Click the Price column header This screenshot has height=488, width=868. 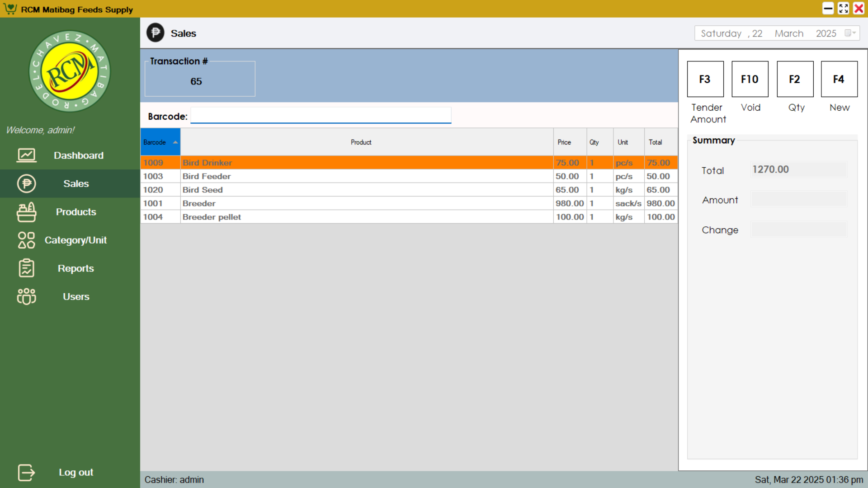coord(570,142)
